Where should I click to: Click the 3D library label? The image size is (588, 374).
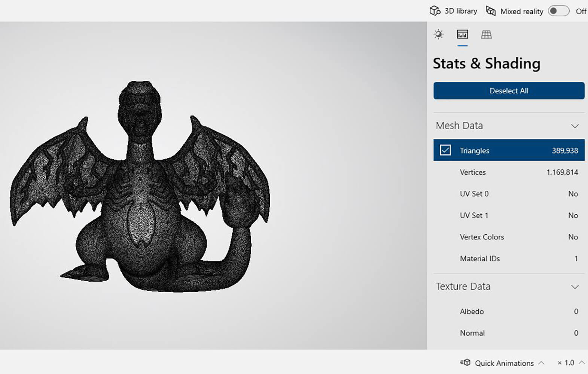point(461,11)
